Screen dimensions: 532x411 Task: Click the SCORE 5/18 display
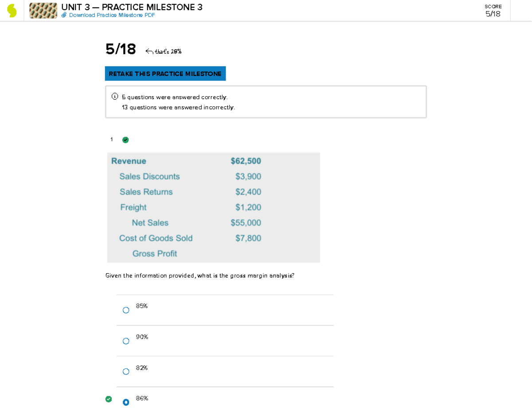pyautogui.click(x=493, y=10)
